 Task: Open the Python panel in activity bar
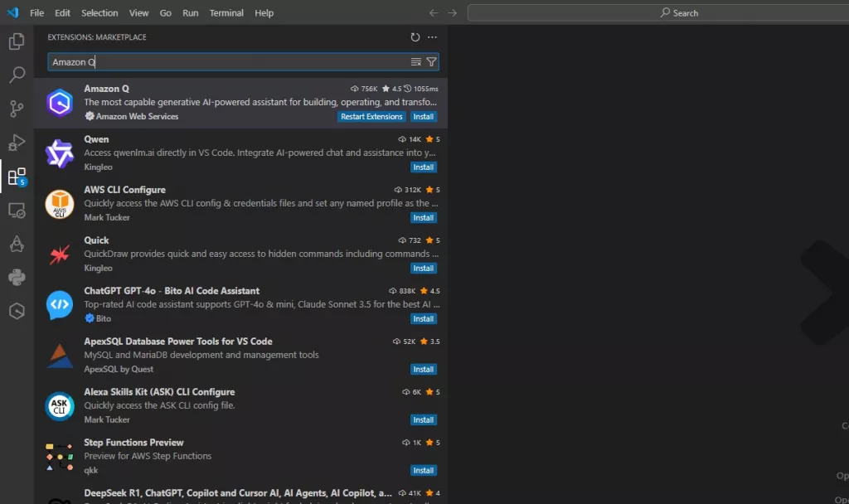(x=17, y=277)
